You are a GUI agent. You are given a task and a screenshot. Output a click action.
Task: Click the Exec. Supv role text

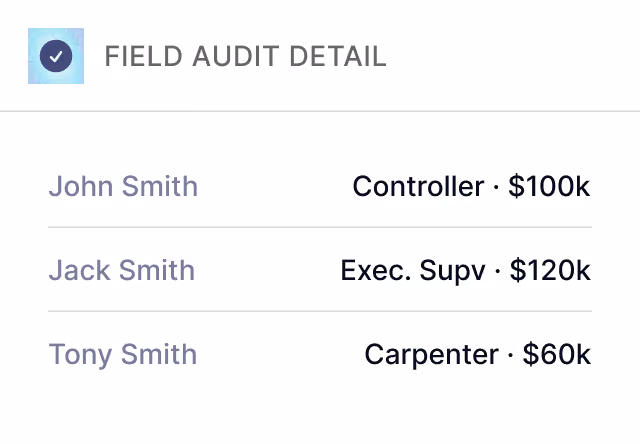coord(413,271)
